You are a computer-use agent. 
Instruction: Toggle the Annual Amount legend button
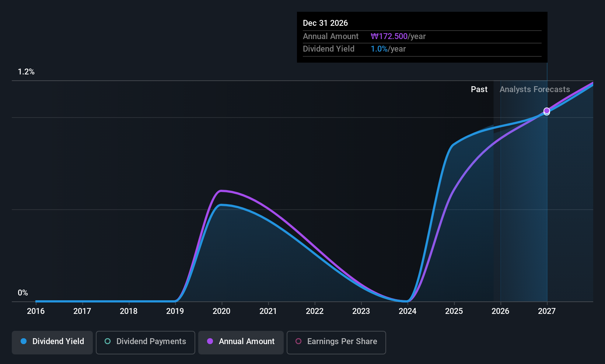241,342
